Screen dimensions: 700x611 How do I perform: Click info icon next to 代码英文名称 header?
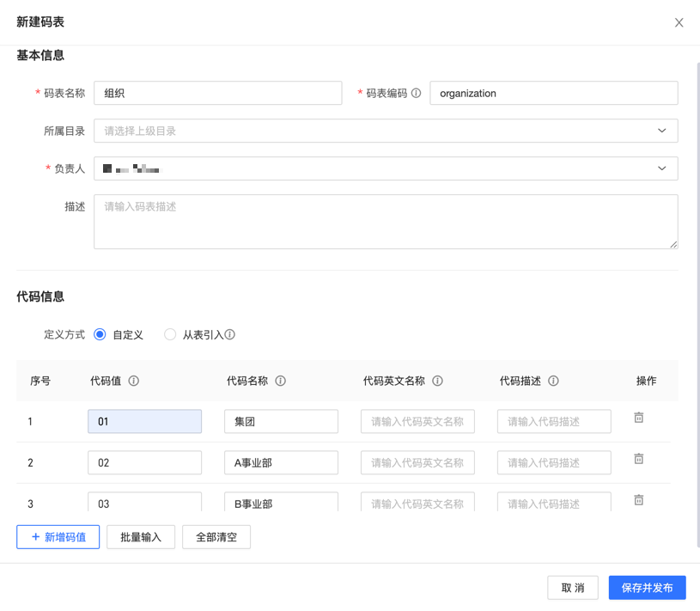(437, 381)
